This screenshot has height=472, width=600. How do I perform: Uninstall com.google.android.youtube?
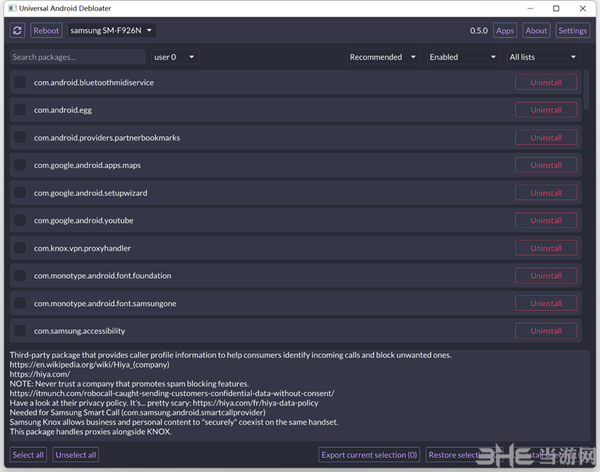click(x=546, y=220)
